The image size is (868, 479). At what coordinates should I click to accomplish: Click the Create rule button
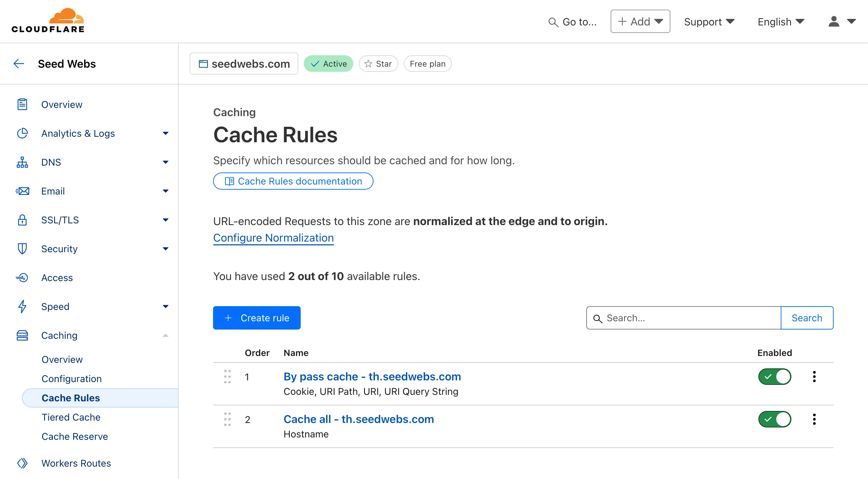[x=256, y=318]
